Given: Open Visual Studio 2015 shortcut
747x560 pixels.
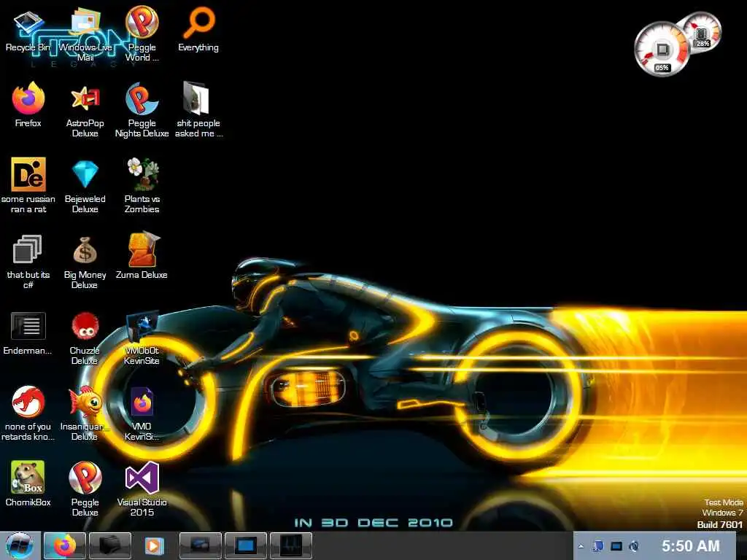Looking at the screenshot, I should point(142,489).
